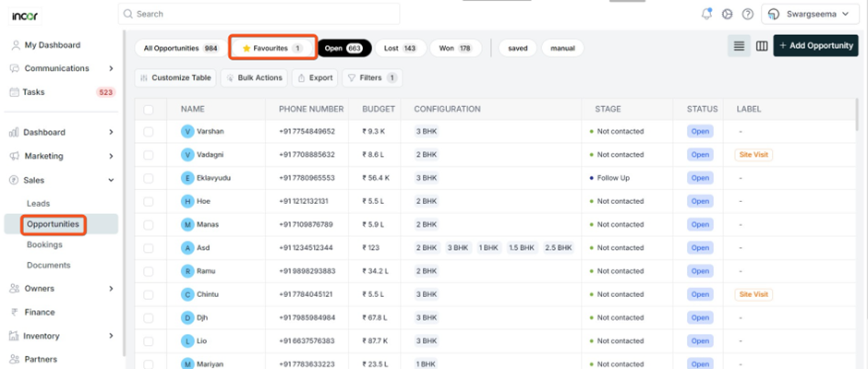
Task: Click the Follow Up stage for Eklavyudu
Action: coord(613,178)
